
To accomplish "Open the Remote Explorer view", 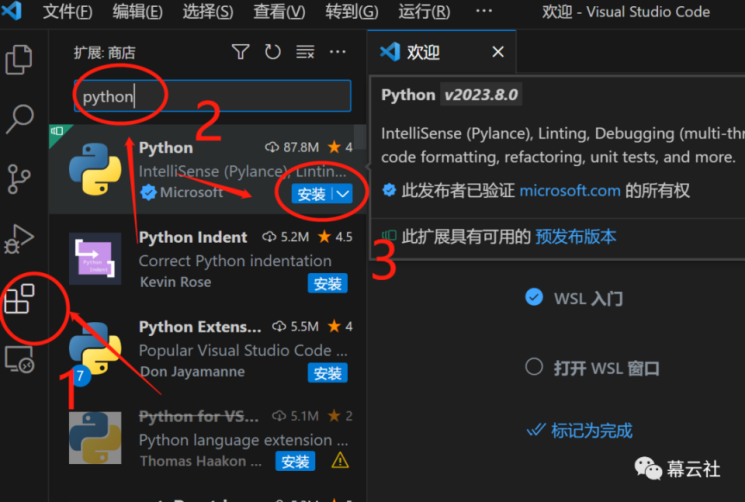I will pos(20,359).
